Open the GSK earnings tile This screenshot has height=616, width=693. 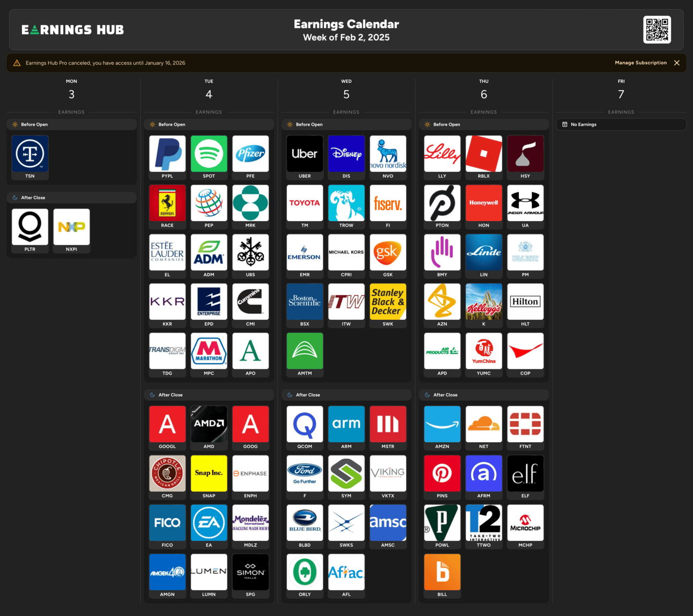pos(388,256)
